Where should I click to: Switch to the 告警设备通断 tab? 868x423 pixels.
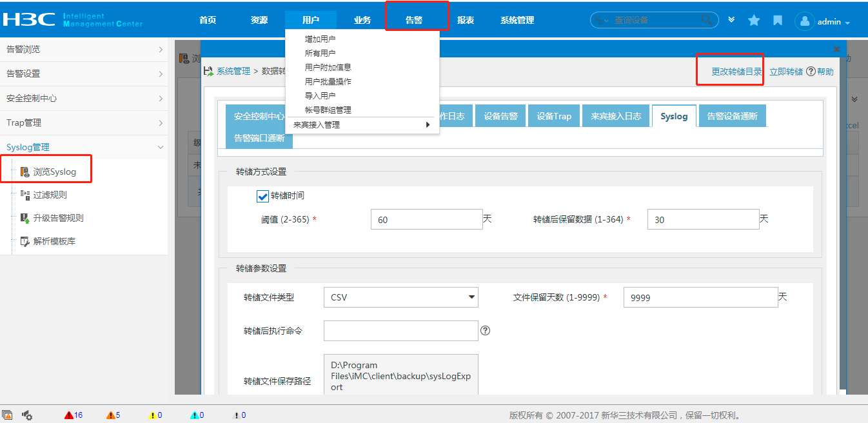[733, 116]
